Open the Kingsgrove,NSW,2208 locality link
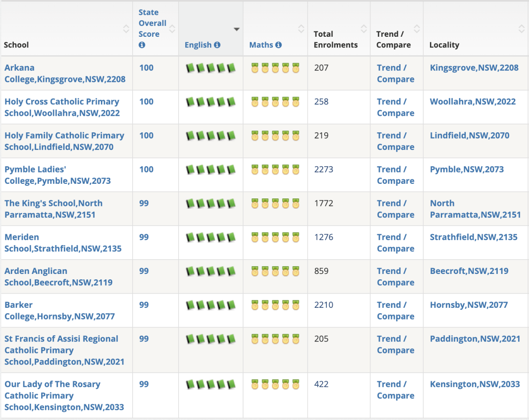This screenshot has height=420, width=529. (x=474, y=68)
